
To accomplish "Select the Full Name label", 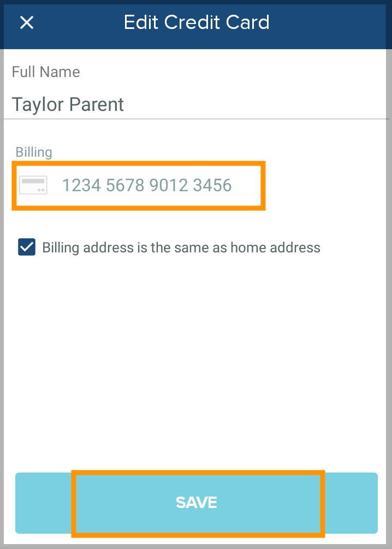I will 46,72.
